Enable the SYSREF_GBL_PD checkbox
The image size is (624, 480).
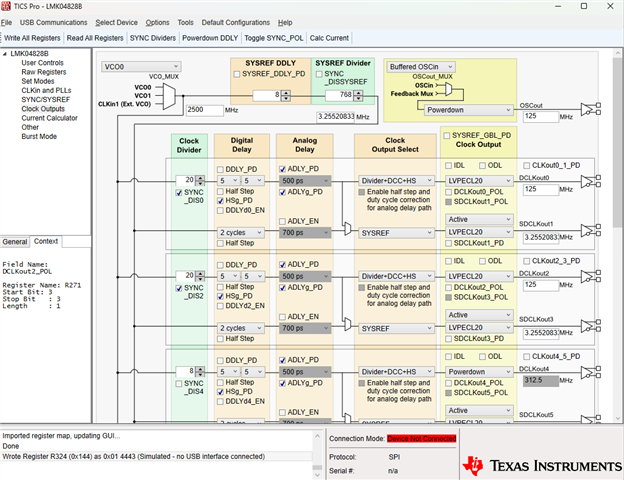click(x=447, y=136)
